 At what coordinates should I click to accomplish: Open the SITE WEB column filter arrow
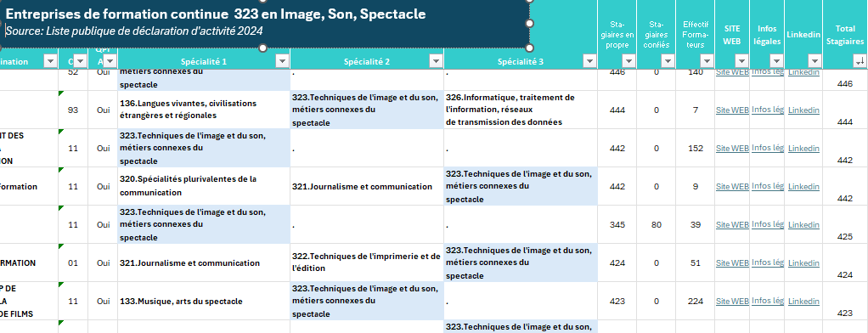(741, 61)
